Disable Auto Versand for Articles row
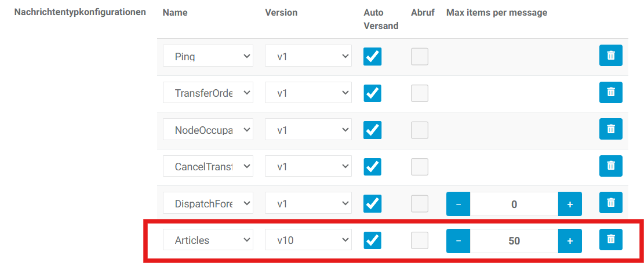Image resolution: width=644 pixels, height=263 pixels. (x=372, y=240)
